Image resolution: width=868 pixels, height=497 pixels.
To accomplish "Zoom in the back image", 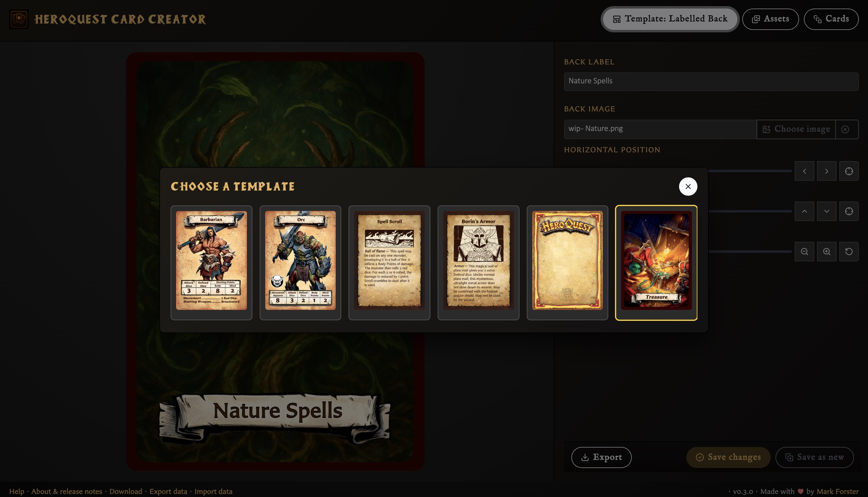I will click(827, 252).
